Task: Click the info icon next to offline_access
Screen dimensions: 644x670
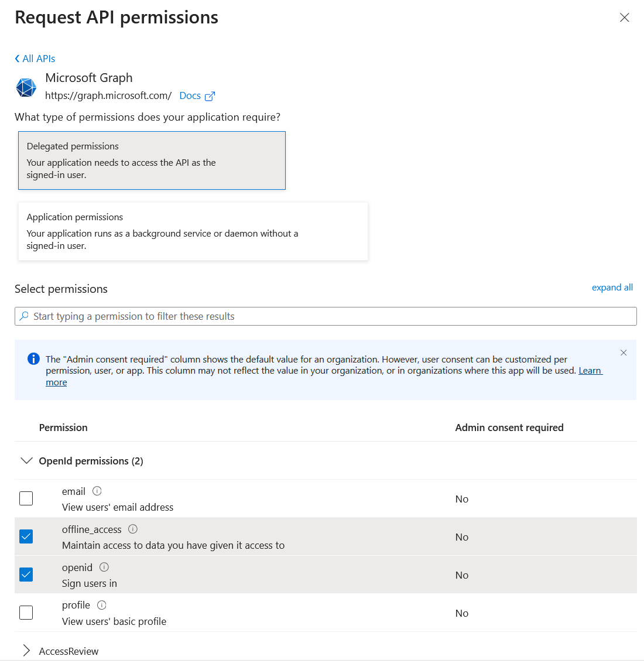Action: (x=133, y=529)
